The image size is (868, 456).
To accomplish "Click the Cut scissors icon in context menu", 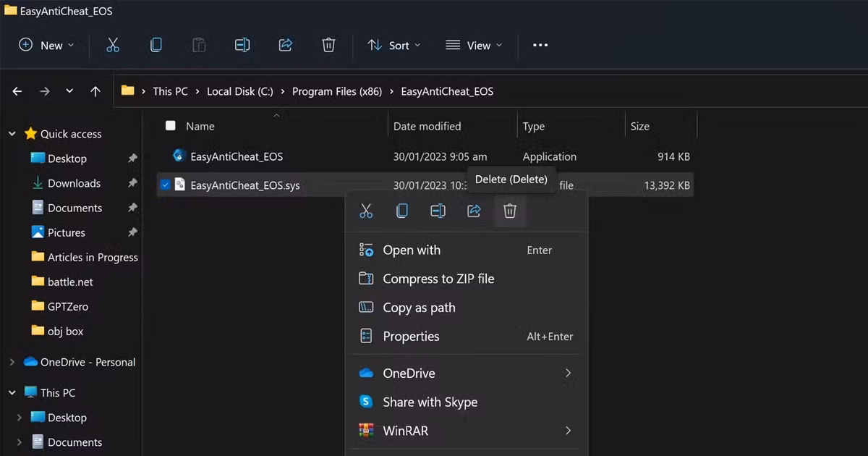I will click(366, 211).
